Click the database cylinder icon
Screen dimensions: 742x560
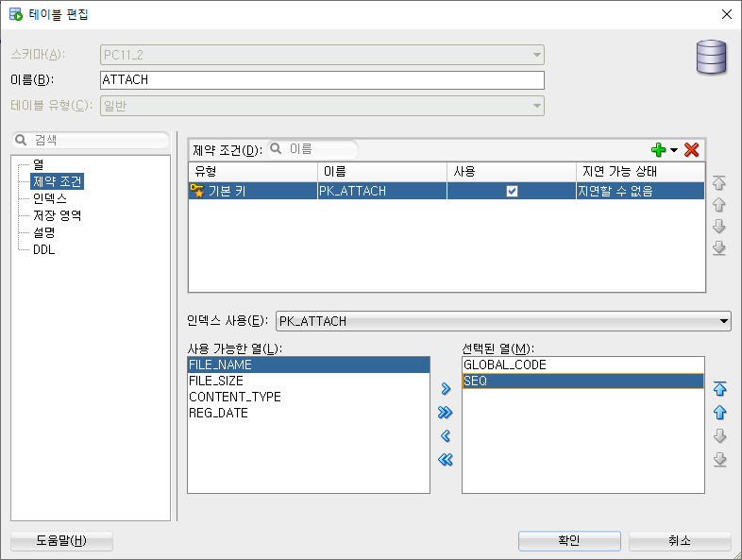[711, 58]
